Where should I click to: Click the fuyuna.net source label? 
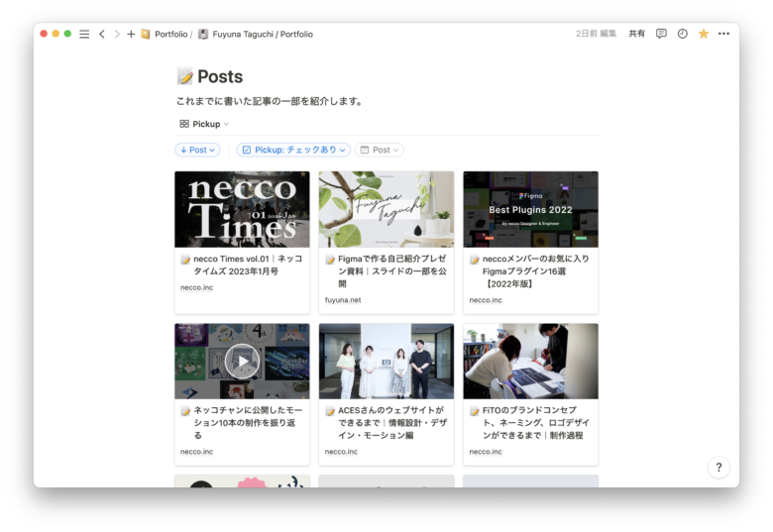343,300
